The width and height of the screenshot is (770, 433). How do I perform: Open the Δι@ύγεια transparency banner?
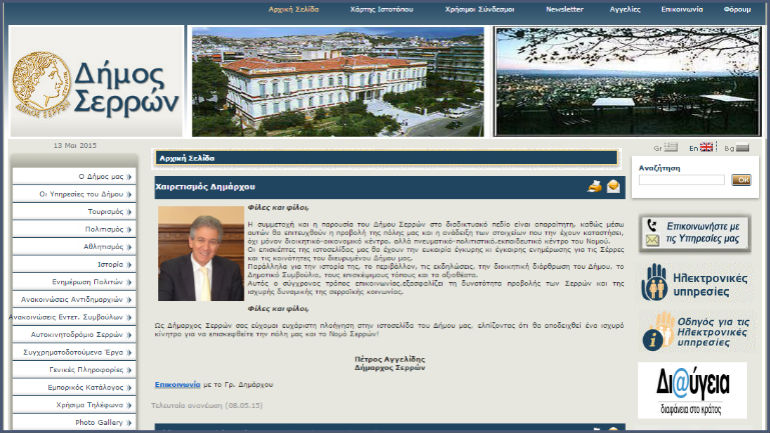click(692, 389)
